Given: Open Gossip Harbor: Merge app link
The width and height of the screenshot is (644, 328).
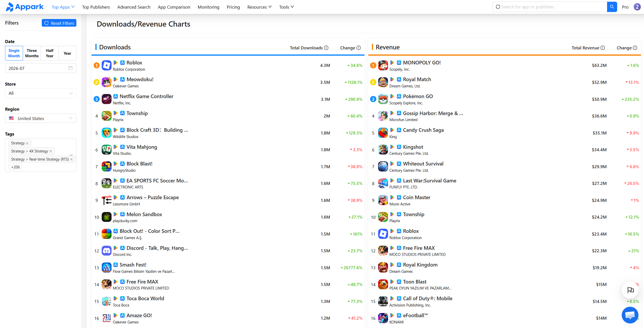Looking at the screenshot, I should pyautogui.click(x=433, y=113).
